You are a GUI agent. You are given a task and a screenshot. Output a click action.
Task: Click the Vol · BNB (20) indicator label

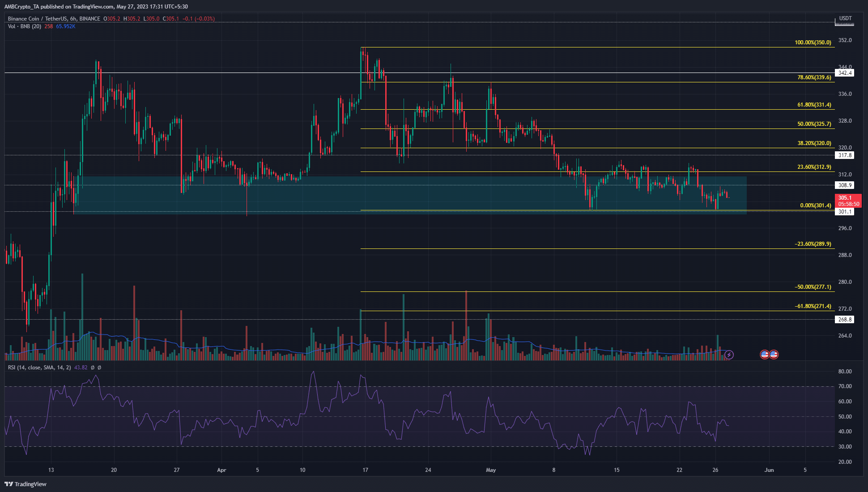[25, 26]
